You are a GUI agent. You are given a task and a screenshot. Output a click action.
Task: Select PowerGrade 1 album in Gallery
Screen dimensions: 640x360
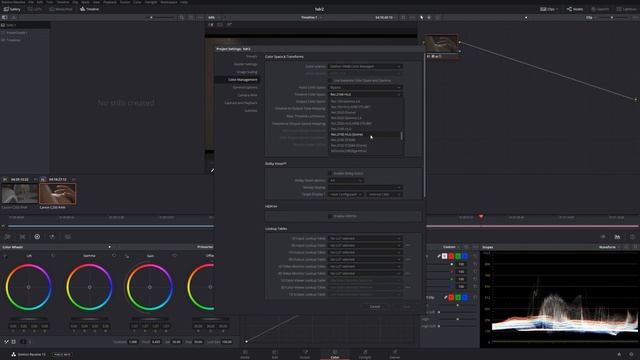(16, 33)
